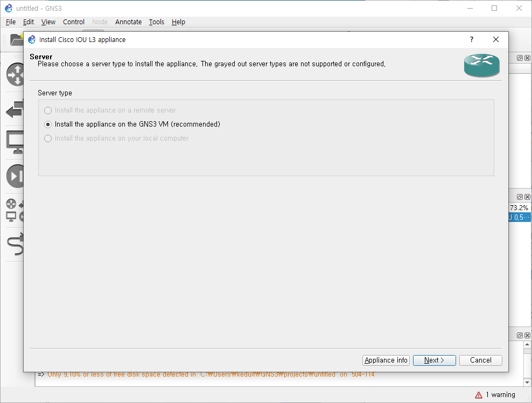Click the GNS3 logo in title bar

click(9, 8)
